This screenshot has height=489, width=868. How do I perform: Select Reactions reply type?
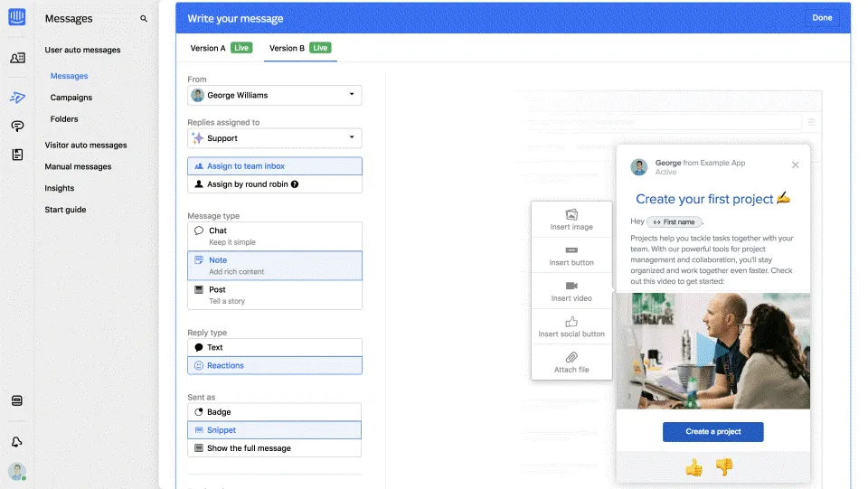(x=275, y=366)
